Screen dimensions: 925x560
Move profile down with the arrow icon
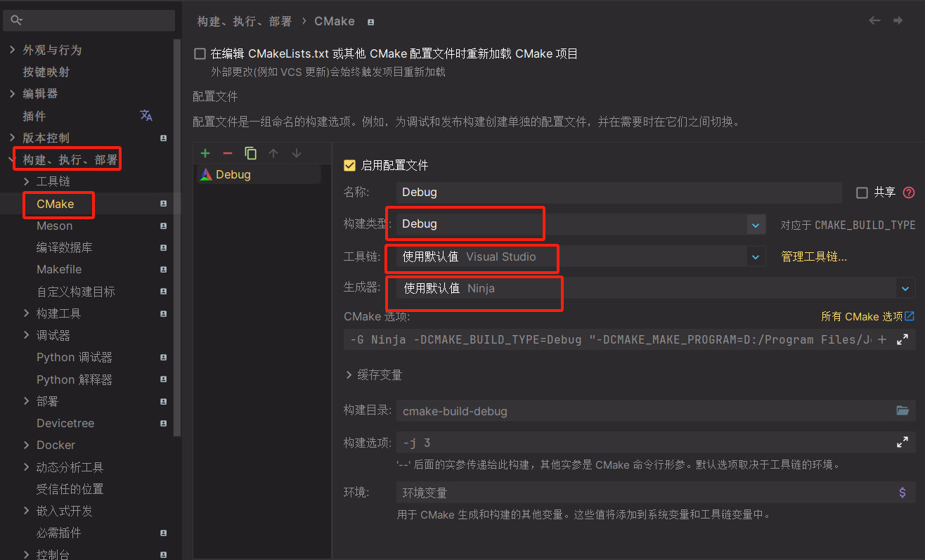[x=297, y=153]
